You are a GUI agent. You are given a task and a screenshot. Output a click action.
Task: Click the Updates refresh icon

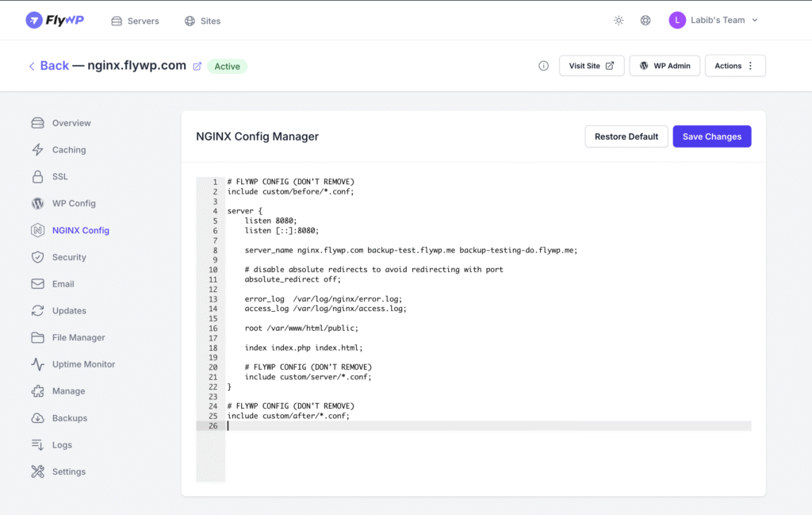37,311
